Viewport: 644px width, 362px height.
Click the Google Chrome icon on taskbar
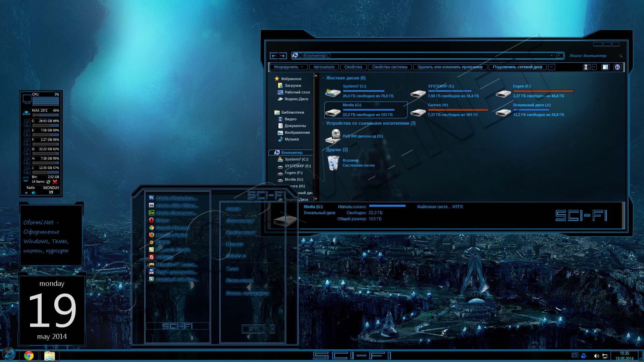tap(28, 355)
